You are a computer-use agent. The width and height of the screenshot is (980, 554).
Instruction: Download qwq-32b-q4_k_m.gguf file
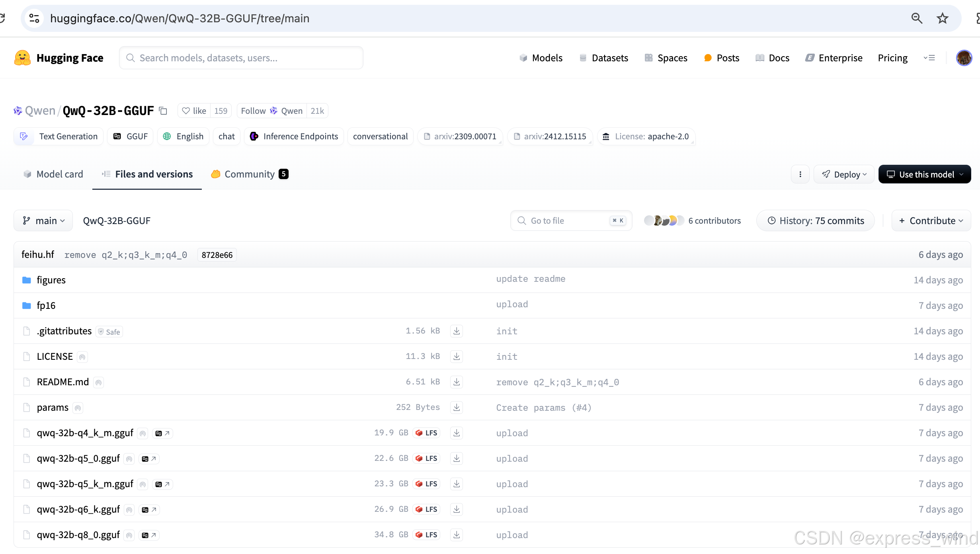coord(457,433)
